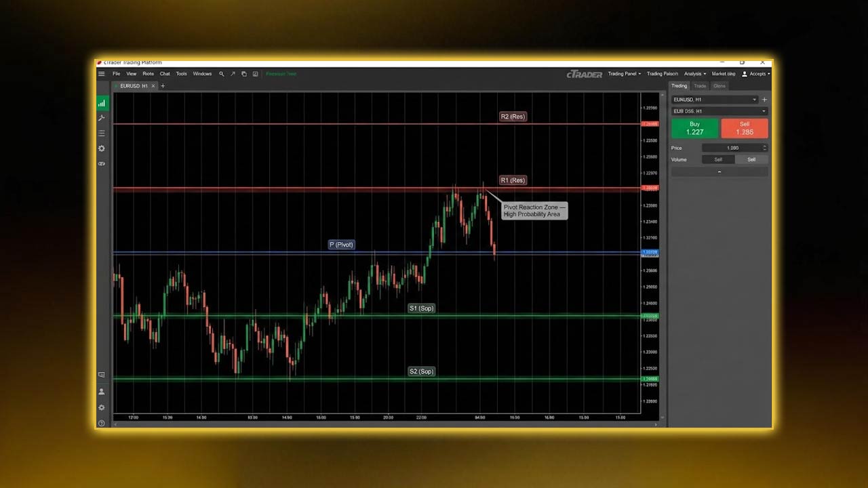Click the wide button below the Volume row
The width and height of the screenshot is (868, 488).
(719, 172)
